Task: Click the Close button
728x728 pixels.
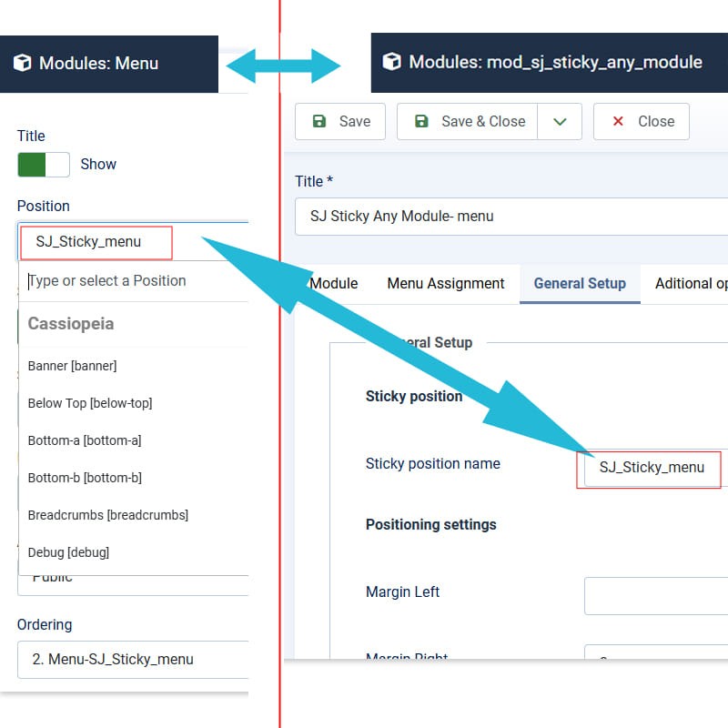Action: coord(642,121)
